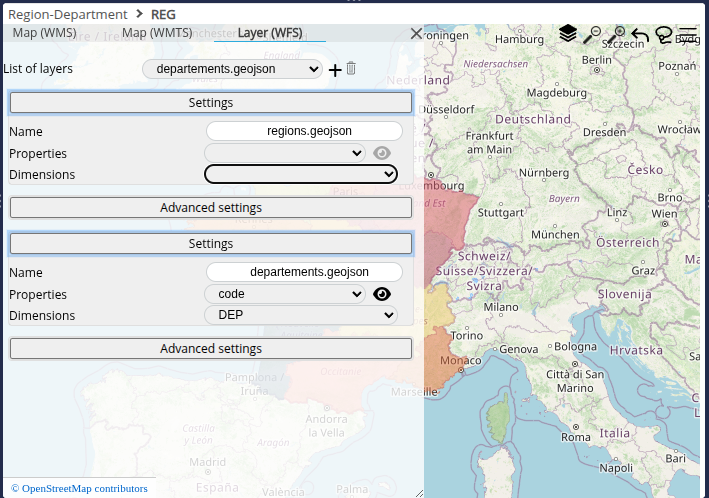Close the layer panel with X
The width and height of the screenshot is (709, 498).
(x=416, y=33)
